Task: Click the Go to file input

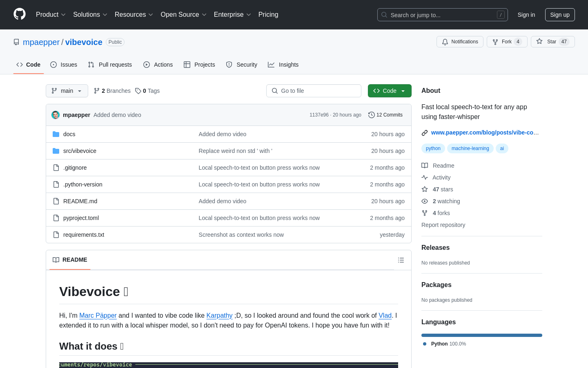Action: (x=314, y=91)
